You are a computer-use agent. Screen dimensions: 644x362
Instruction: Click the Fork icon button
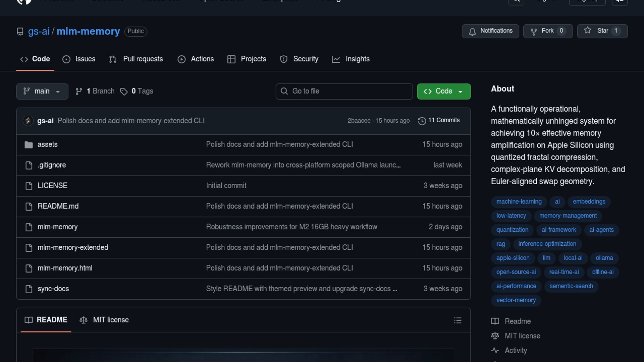coord(534,32)
